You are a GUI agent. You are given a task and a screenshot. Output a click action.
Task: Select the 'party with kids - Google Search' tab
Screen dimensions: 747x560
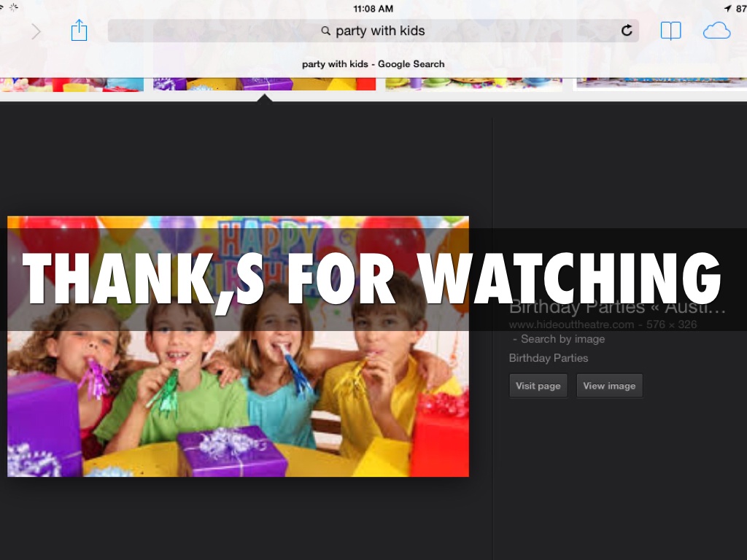tap(373, 64)
